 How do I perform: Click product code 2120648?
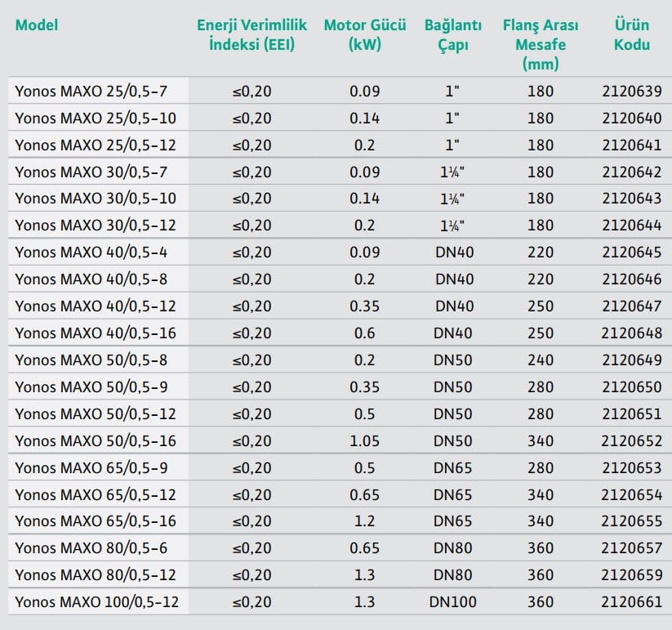click(632, 333)
